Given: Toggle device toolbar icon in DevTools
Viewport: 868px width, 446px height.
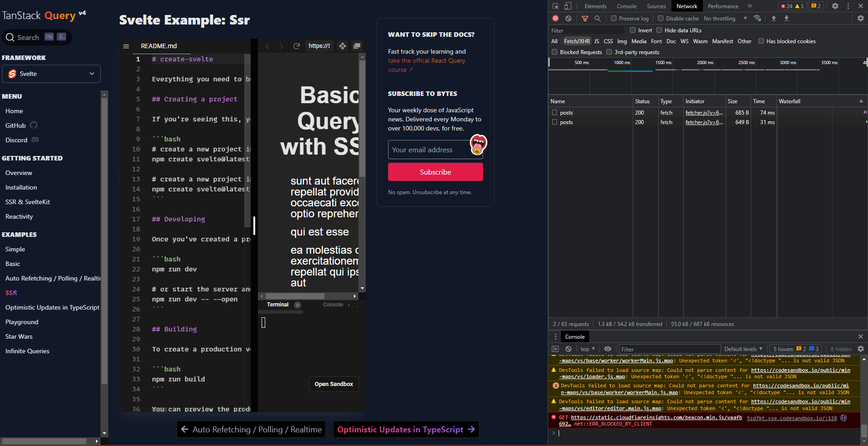Looking at the screenshot, I should coord(568,6).
